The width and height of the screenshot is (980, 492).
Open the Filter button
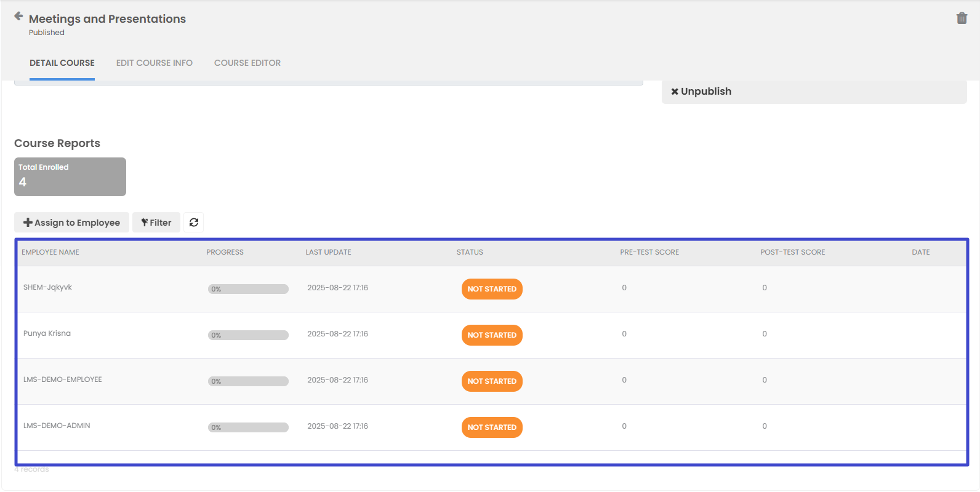156,223
